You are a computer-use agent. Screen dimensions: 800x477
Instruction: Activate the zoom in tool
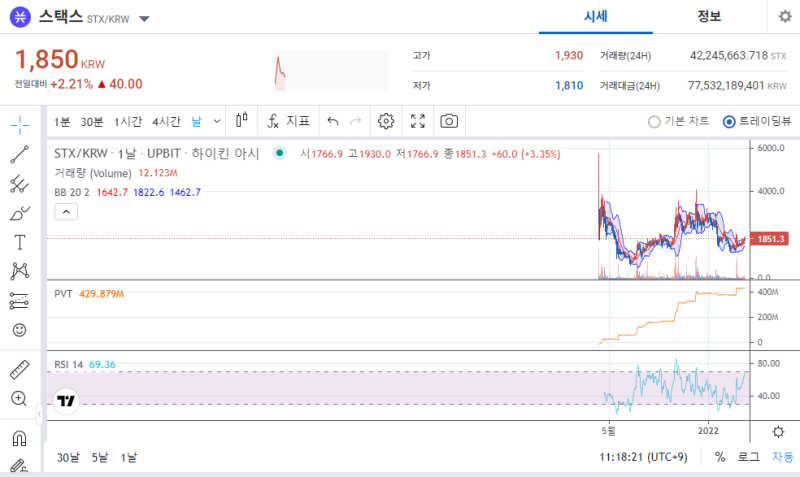pos(19,398)
